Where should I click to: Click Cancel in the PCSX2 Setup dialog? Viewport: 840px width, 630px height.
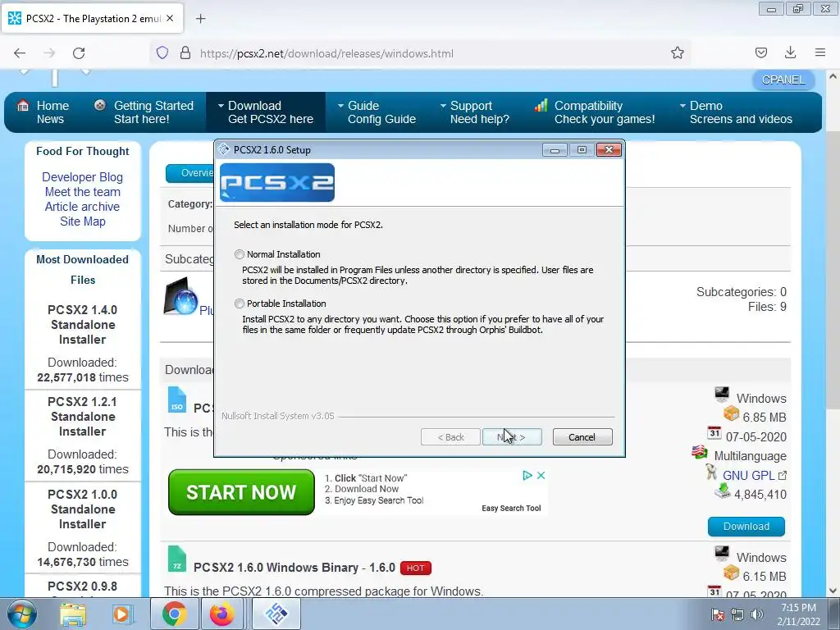click(582, 437)
